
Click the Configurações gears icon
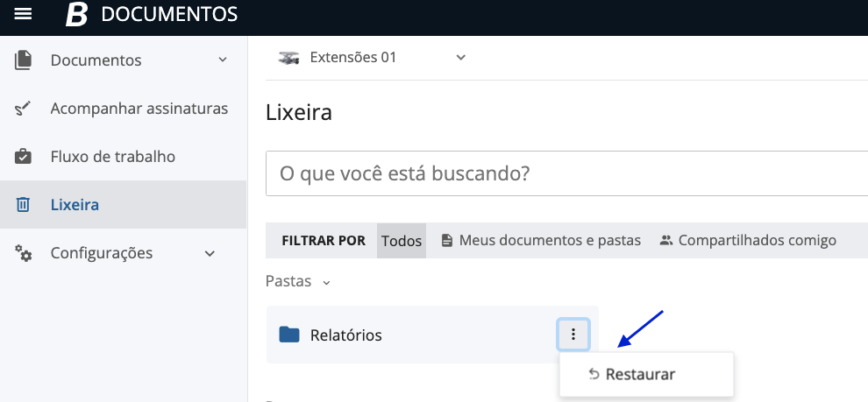24,253
